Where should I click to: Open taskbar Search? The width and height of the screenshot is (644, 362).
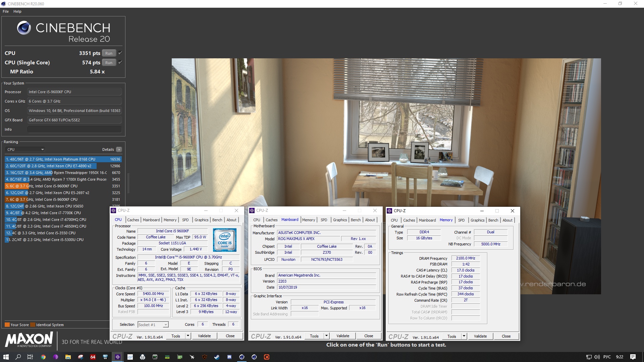[x=18, y=357]
